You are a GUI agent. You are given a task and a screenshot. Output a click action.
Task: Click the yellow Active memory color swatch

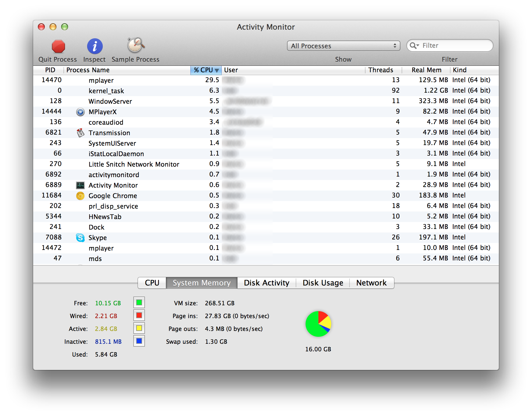139,328
